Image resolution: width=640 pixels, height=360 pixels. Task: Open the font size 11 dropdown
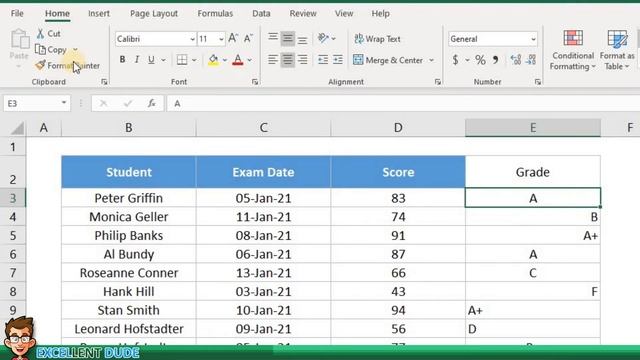221,39
